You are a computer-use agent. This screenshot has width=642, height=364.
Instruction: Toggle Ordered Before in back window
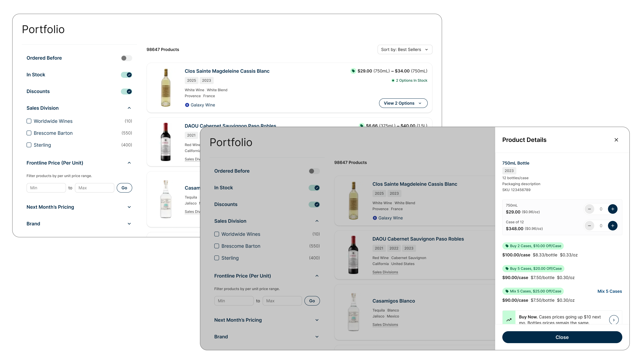pyautogui.click(x=126, y=58)
